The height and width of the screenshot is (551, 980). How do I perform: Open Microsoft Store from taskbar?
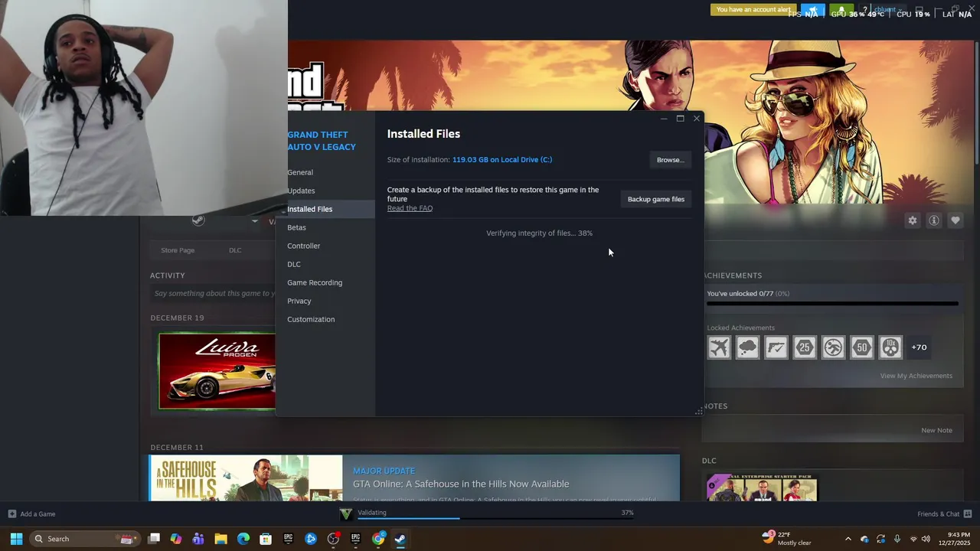(266, 539)
